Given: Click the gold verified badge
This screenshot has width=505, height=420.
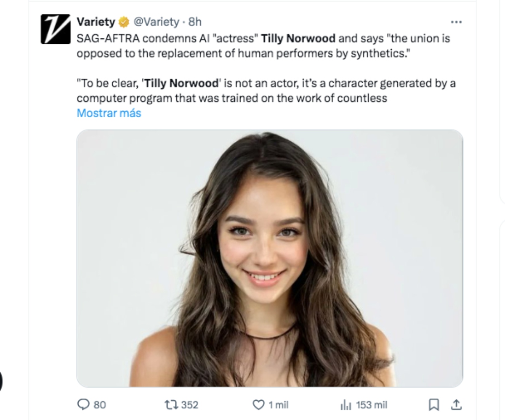Looking at the screenshot, I should click(124, 21).
